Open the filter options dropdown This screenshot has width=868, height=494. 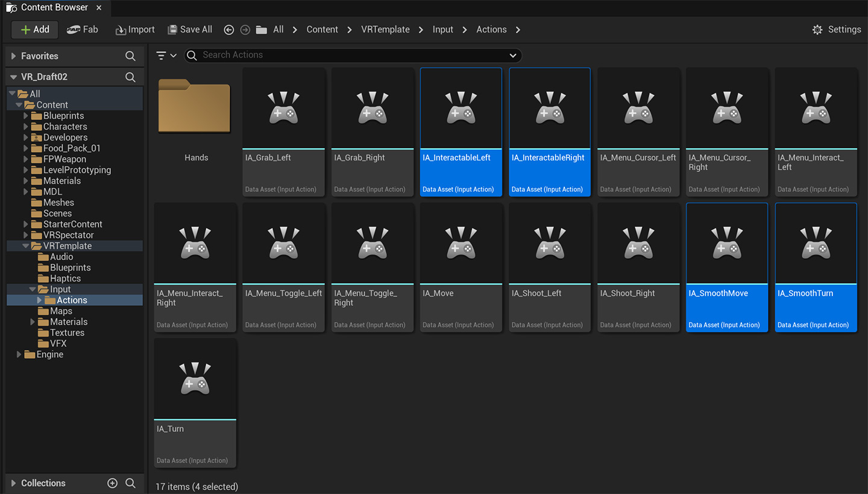166,55
